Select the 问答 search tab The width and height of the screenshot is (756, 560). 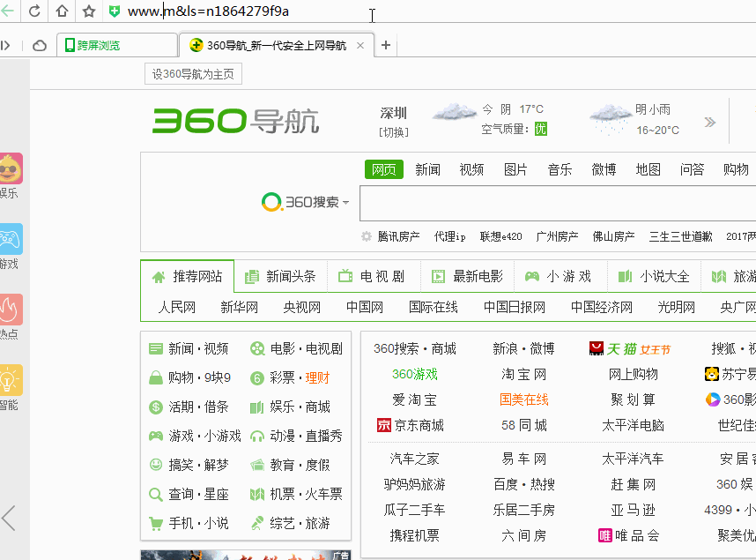point(692,169)
